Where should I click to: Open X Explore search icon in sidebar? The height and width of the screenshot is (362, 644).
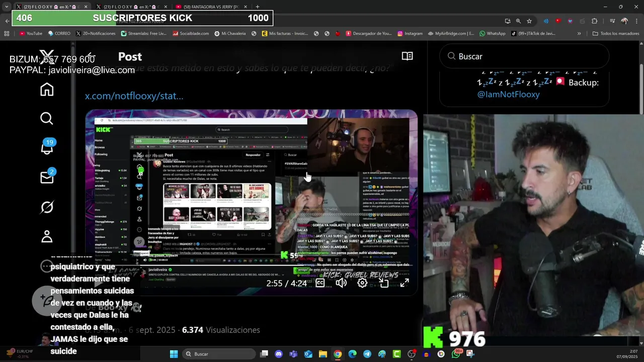[47, 119]
